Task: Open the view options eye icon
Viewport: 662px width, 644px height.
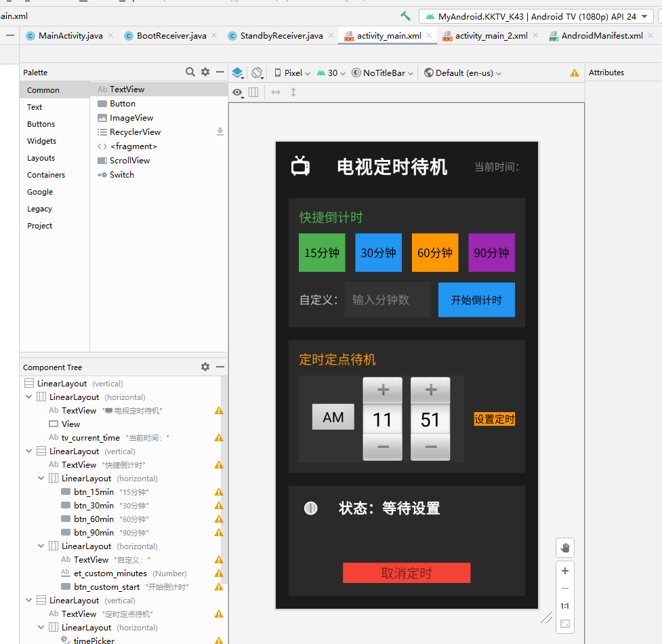Action: (238, 93)
